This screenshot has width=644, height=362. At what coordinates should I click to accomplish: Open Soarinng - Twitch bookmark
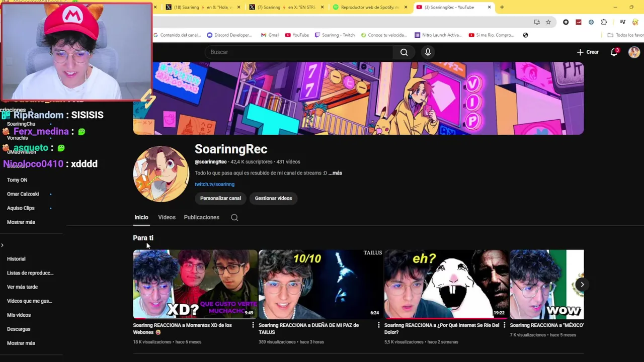[x=335, y=35]
